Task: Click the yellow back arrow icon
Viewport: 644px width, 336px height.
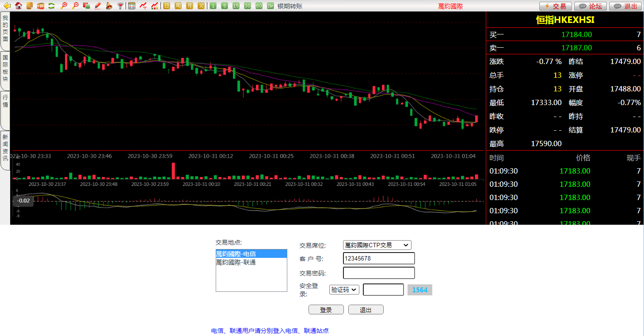Action: click(x=7, y=6)
